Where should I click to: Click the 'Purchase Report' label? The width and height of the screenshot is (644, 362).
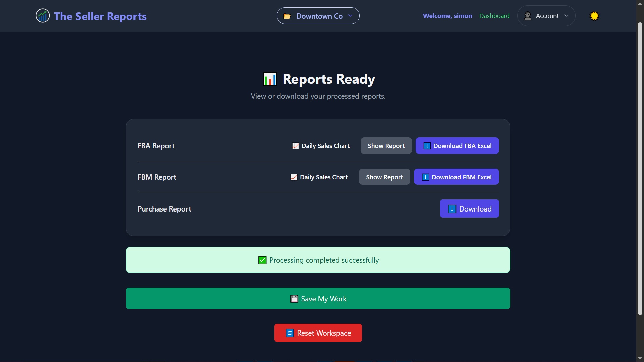pos(164,209)
